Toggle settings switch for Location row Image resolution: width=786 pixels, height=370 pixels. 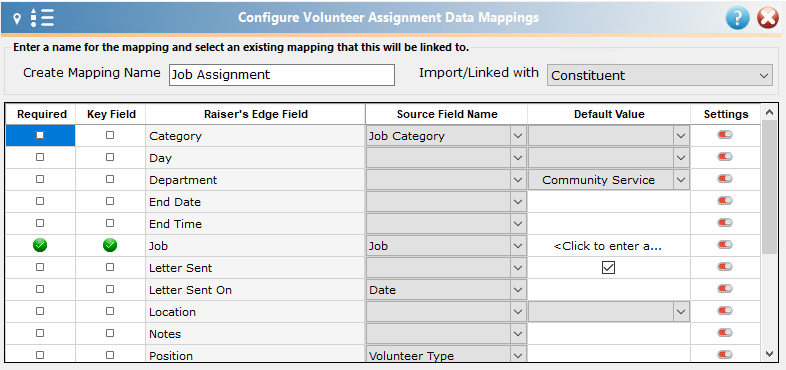click(x=725, y=311)
